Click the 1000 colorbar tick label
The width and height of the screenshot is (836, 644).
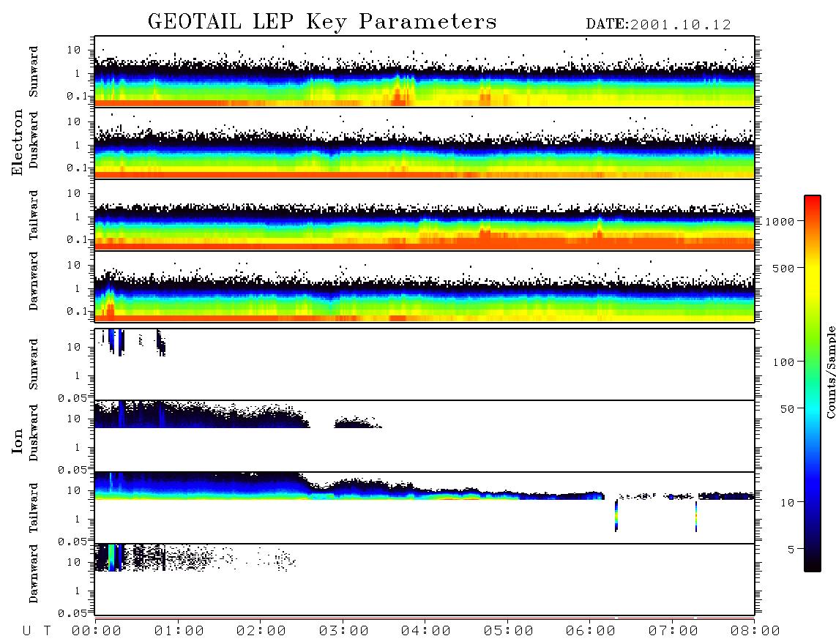point(780,221)
